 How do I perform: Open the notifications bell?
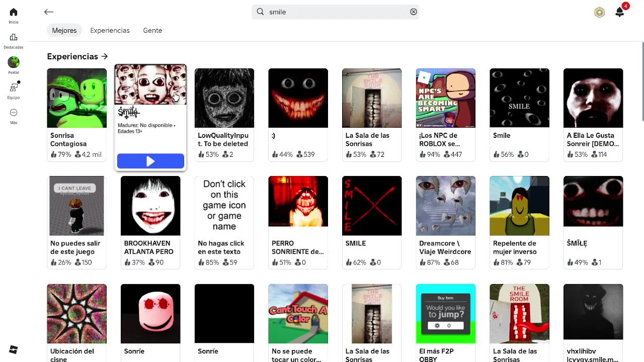pos(620,13)
